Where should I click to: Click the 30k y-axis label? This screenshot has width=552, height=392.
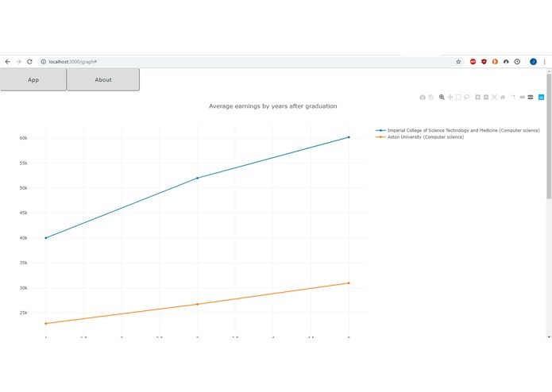click(23, 288)
